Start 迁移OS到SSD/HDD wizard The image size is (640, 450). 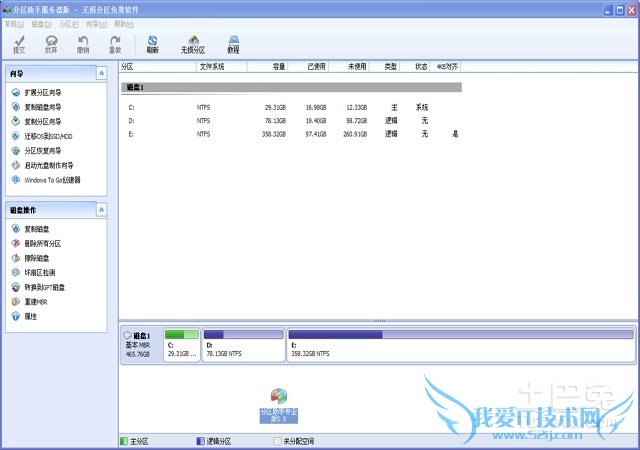[x=42, y=136]
